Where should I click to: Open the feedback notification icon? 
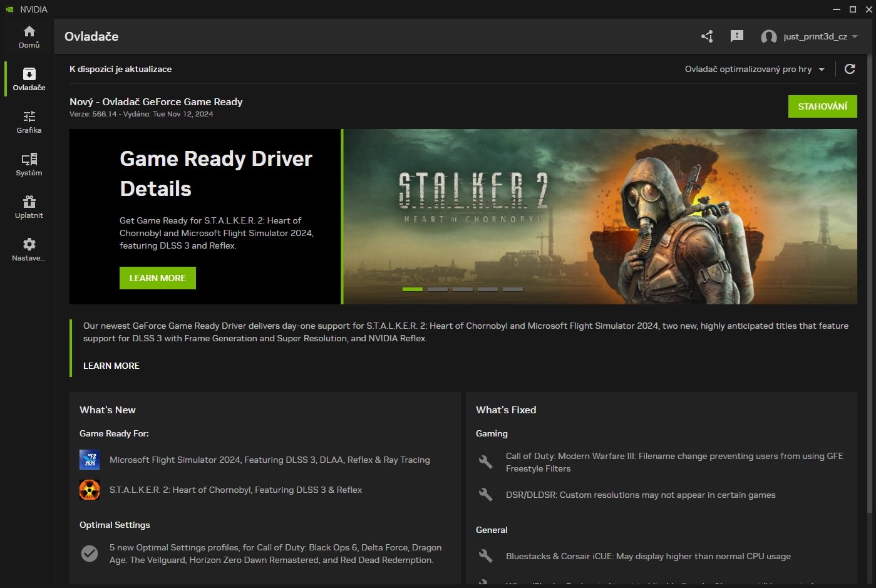pyautogui.click(x=737, y=36)
